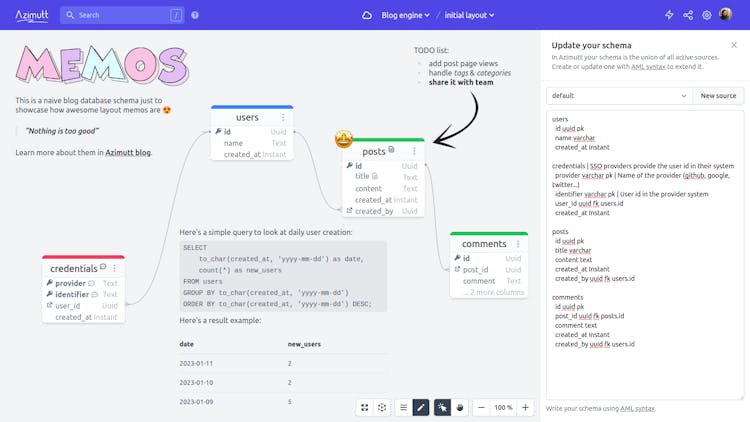
Task: Open the AML syntax link below editor
Action: pyautogui.click(x=637, y=409)
